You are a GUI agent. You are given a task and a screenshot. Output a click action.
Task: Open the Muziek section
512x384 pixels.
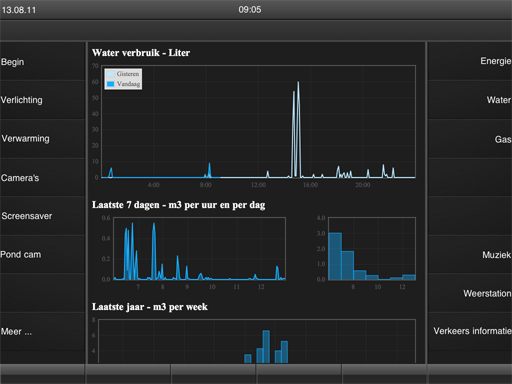point(470,255)
